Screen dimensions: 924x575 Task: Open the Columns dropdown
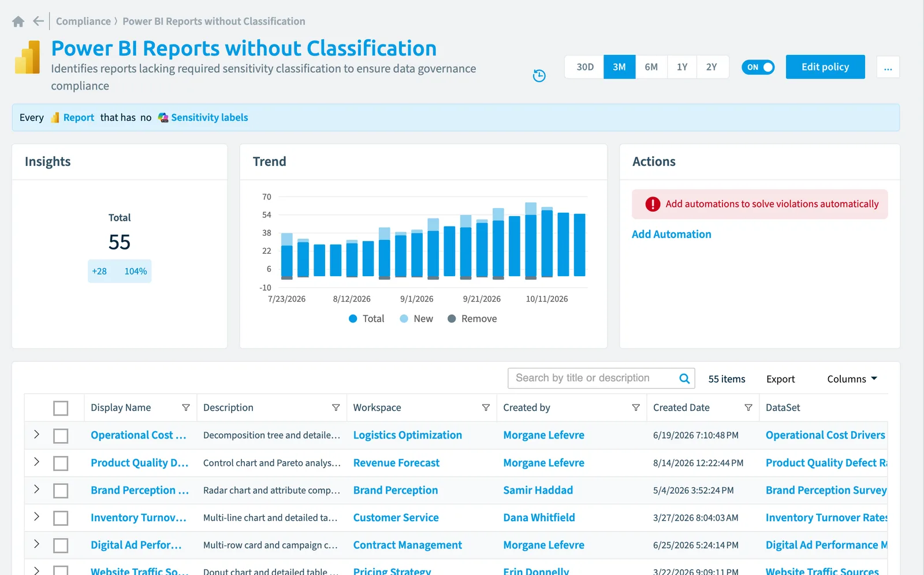852,379
